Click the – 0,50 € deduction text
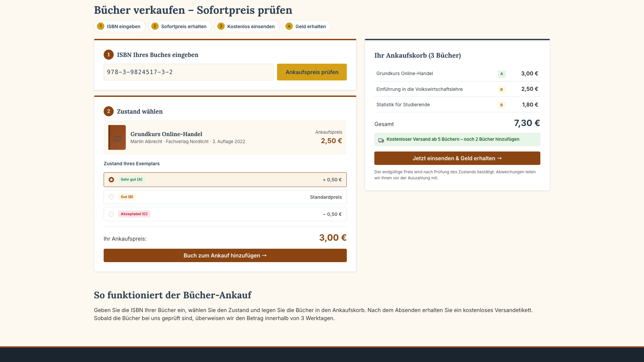This screenshot has width=644, height=362. [x=332, y=214]
